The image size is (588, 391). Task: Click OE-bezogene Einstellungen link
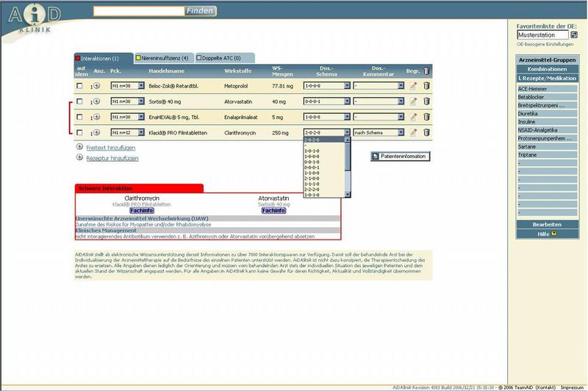click(x=545, y=44)
